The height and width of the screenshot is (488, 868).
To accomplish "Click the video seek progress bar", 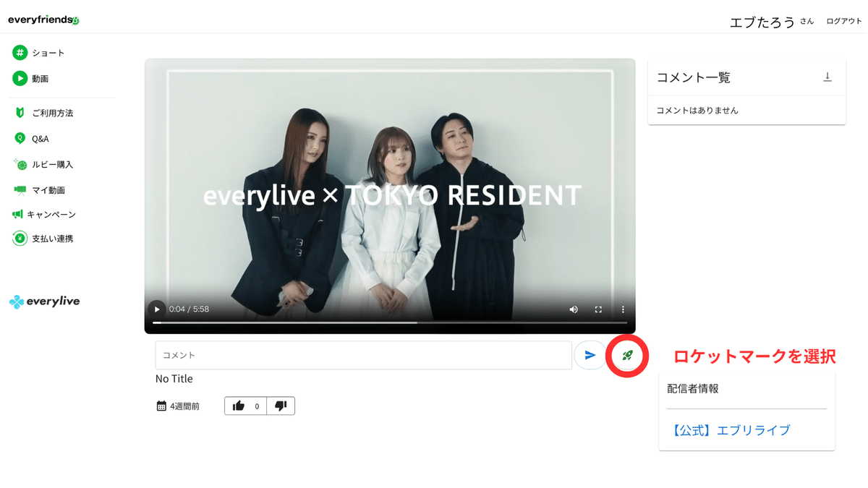I will pyautogui.click(x=391, y=322).
